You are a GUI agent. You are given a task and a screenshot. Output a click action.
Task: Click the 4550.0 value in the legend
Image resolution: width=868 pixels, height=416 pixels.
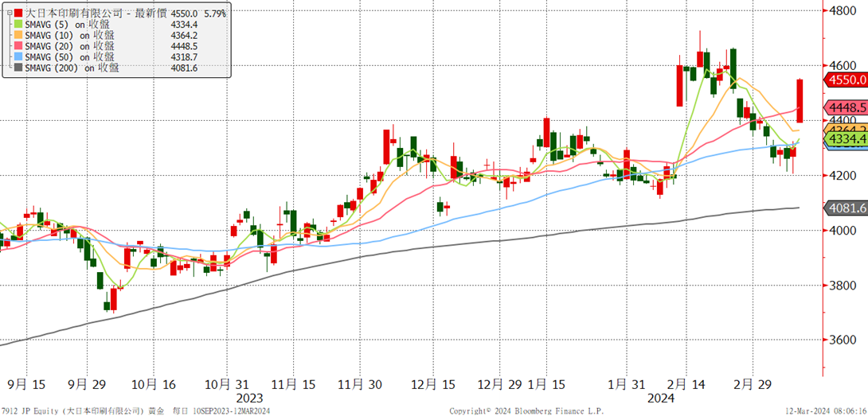coord(184,14)
